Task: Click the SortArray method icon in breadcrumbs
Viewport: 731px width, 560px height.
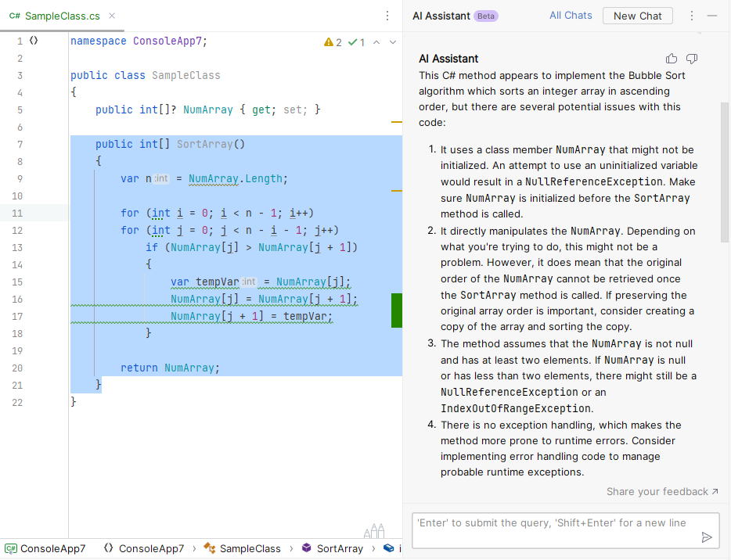Action: (x=305, y=548)
